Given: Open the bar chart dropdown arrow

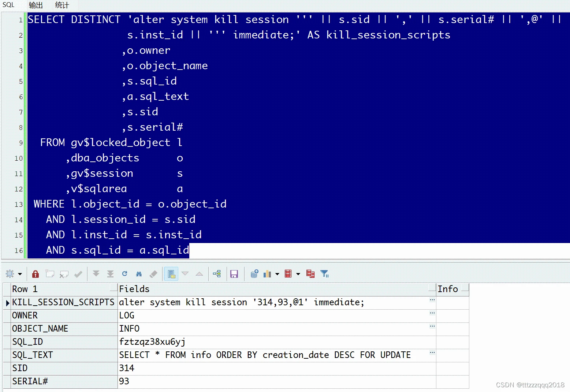Looking at the screenshot, I should click(x=277, y=274).
